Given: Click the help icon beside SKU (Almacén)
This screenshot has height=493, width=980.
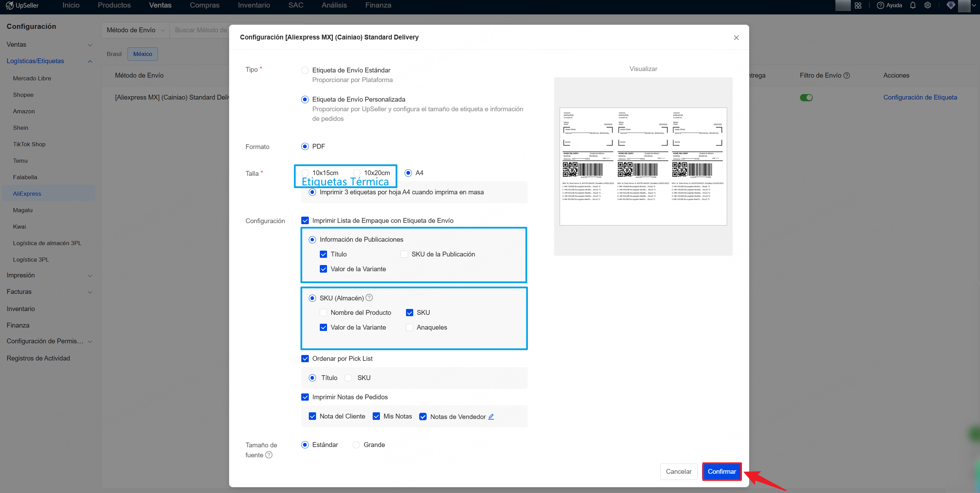Looking at the screenshot, I should click(369, 298).
